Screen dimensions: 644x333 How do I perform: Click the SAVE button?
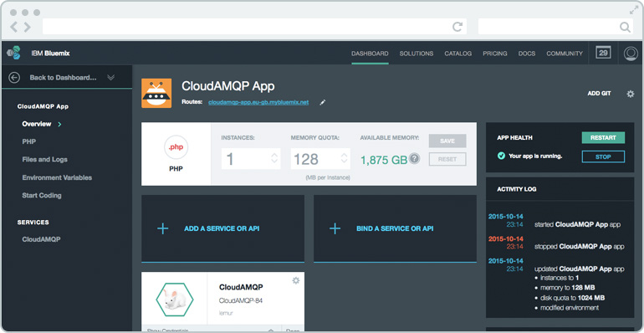pyautogui.click(x=447, y=141)
